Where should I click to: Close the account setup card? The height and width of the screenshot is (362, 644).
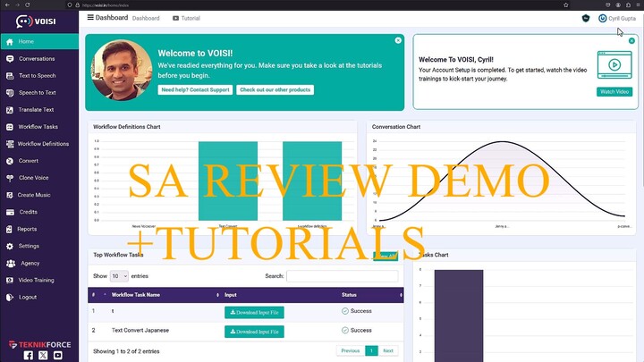[631, 40]
